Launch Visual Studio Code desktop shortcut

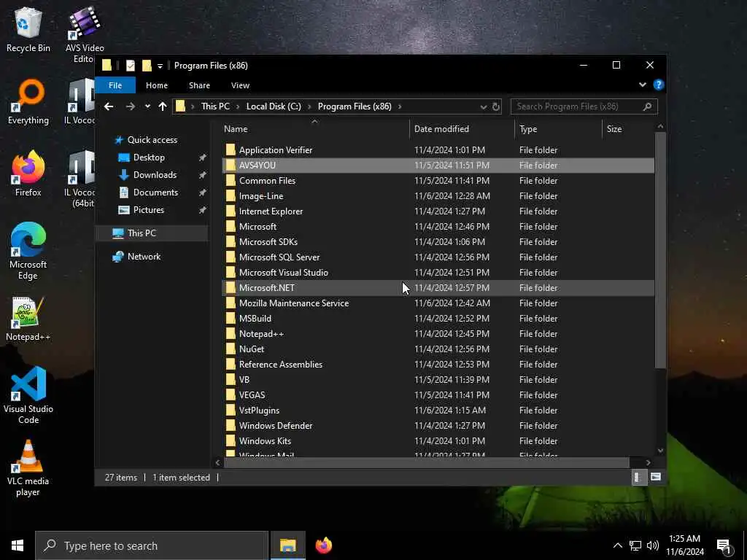point(28,395)
